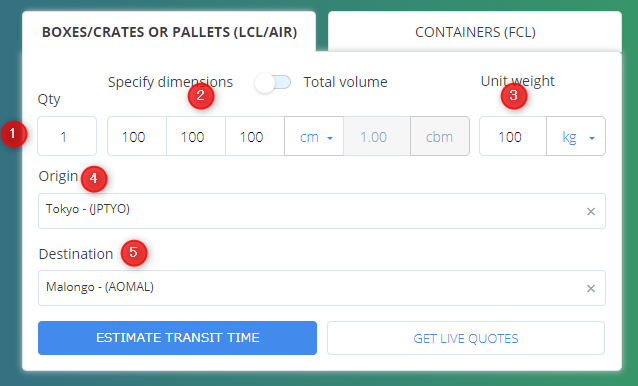The width and height of the screenshot is (638, 386).
Task: Click the second dimension field
Action: 196,136
